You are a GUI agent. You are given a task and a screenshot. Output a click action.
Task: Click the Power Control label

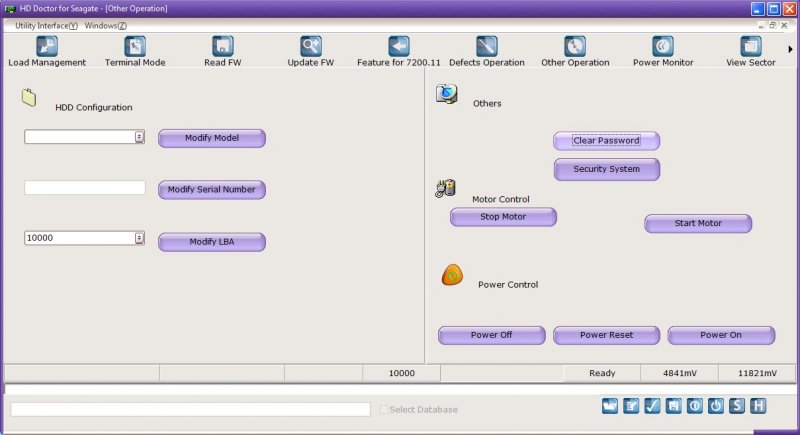[508, 285]
